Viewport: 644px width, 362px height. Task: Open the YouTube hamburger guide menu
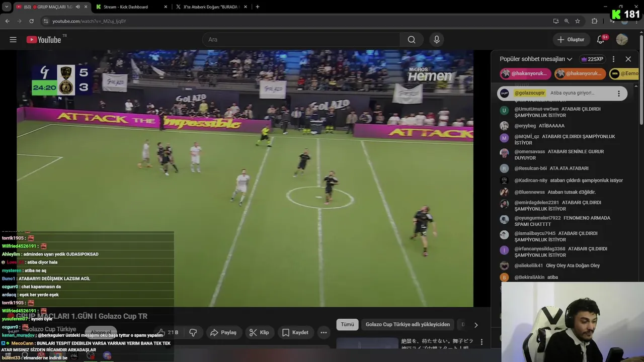[13, 40]
